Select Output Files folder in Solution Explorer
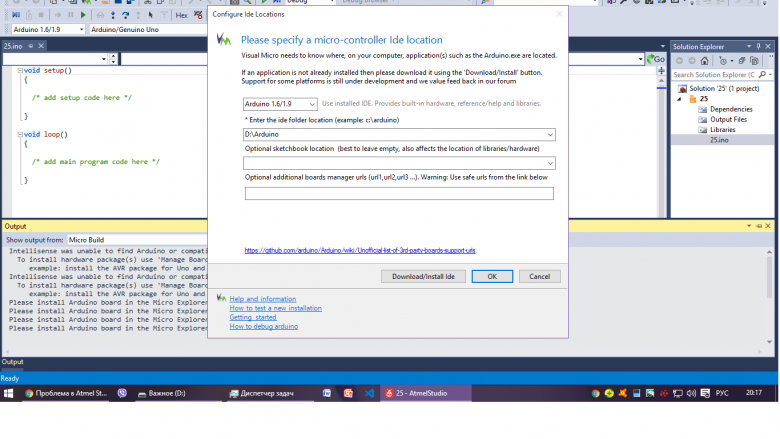Image resolution: width=780 pixels, height=439 pixels. [x=728, y=119]
